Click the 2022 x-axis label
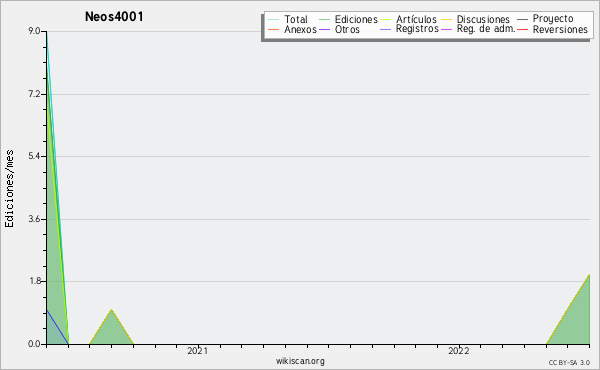This screenshot has width=600, height=370. (458, 351)
